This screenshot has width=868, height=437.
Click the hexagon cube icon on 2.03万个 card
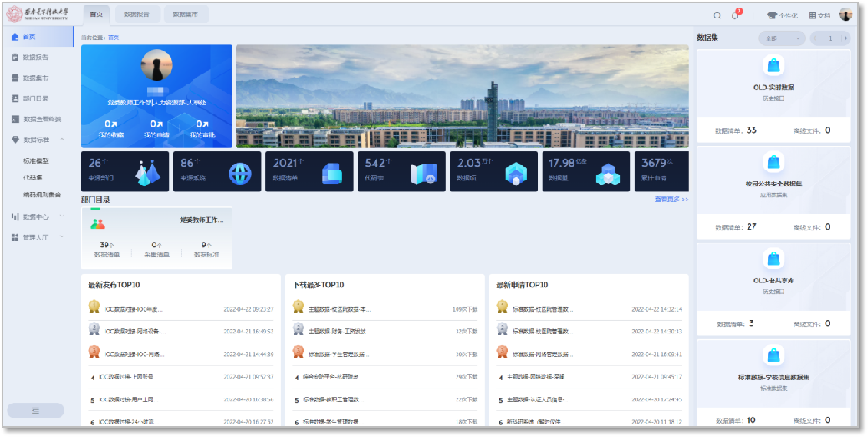(516, 174)
